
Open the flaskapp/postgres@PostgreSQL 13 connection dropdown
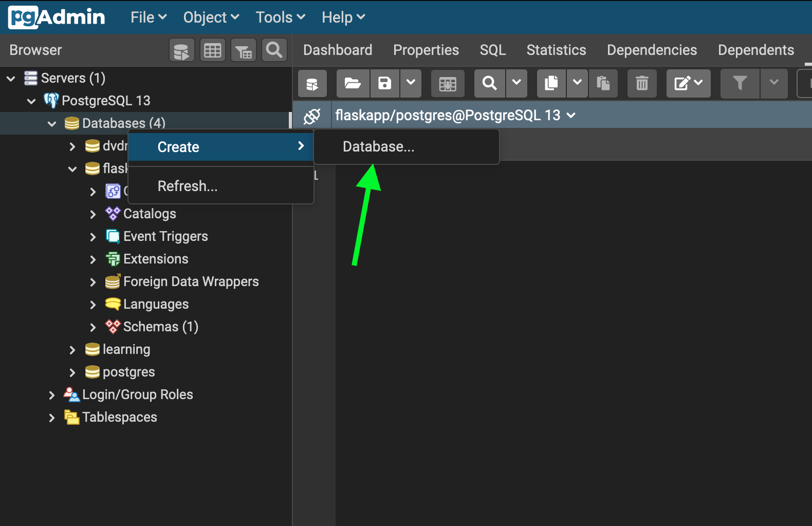tap(455, 116)
